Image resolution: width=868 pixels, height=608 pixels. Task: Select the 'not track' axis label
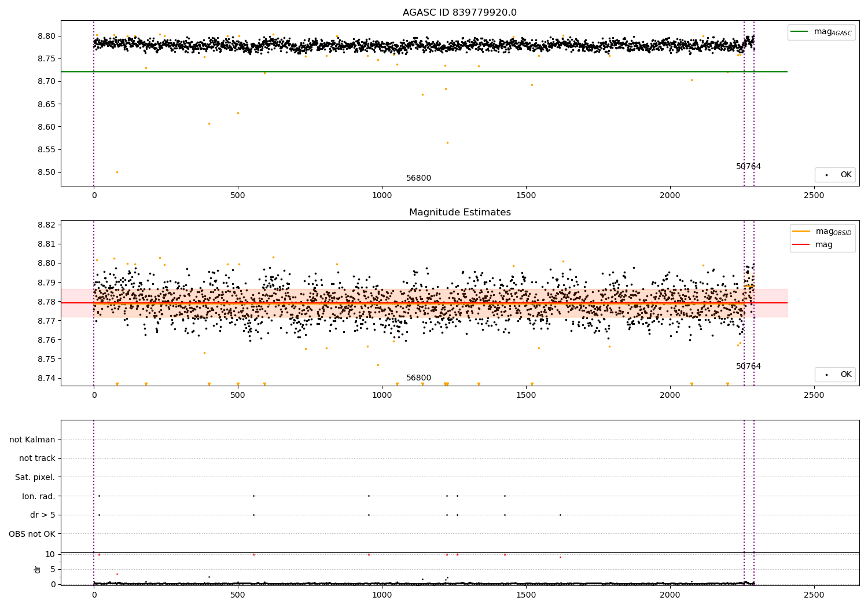click(x=37, y=459)
